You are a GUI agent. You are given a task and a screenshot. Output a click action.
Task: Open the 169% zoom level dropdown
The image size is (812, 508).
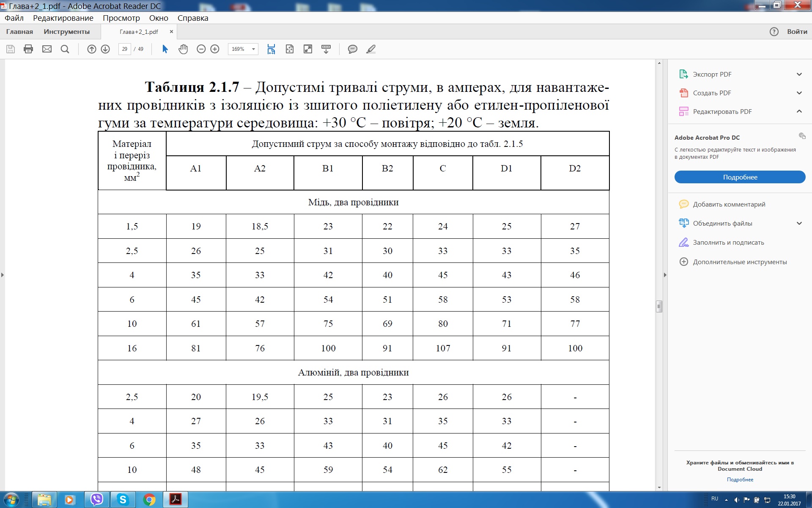(243, 49)
